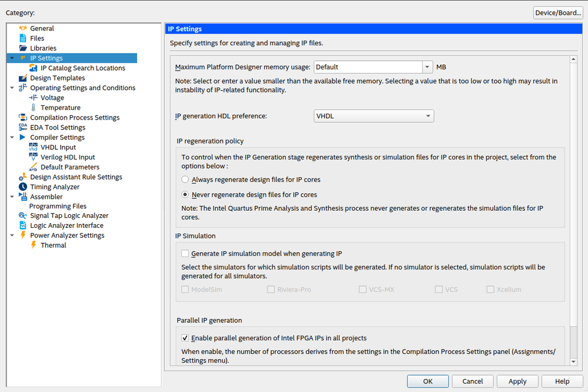This screenshot has width=588, height=392.
Task: Select Always regenerate design files option
Action: [x=185, y=180]
